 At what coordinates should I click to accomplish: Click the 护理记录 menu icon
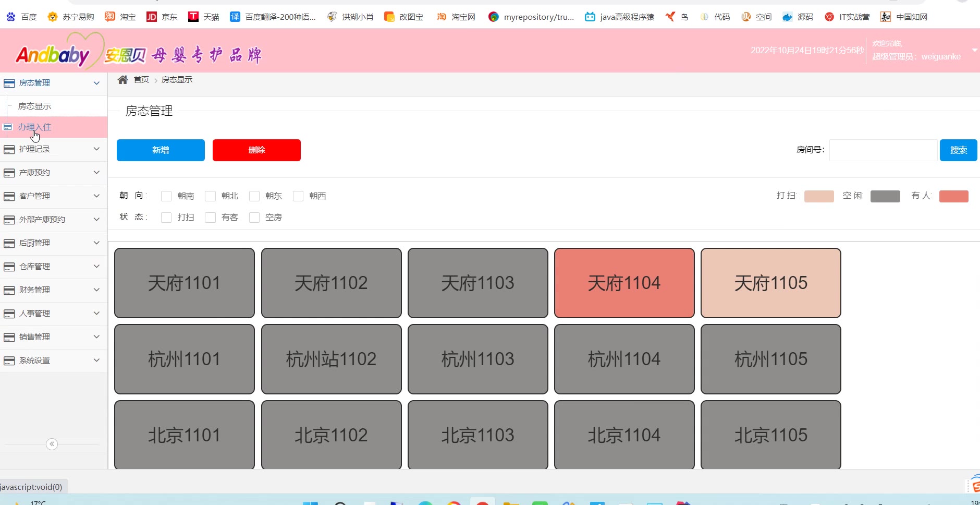[x=9, y=149]
